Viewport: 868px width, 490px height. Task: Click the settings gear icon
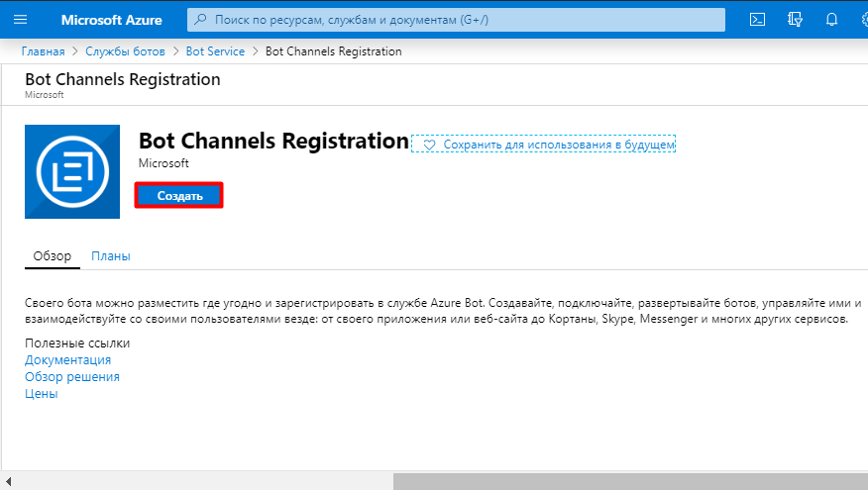pyautogui.click(x=865, y=20)
